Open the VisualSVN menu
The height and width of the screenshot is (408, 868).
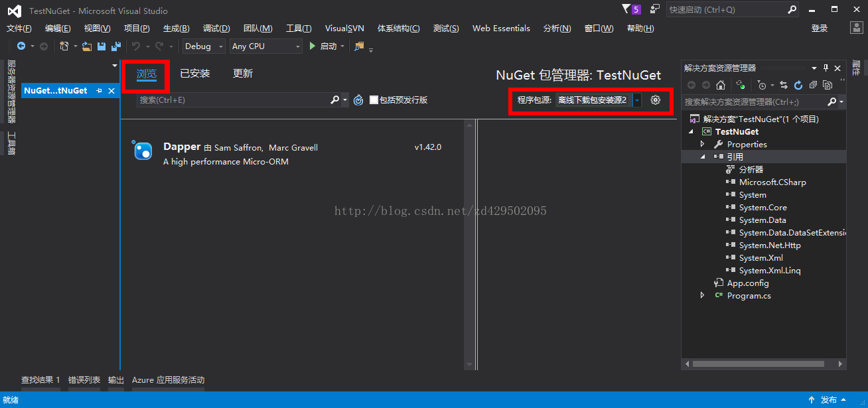pos(344,29)
